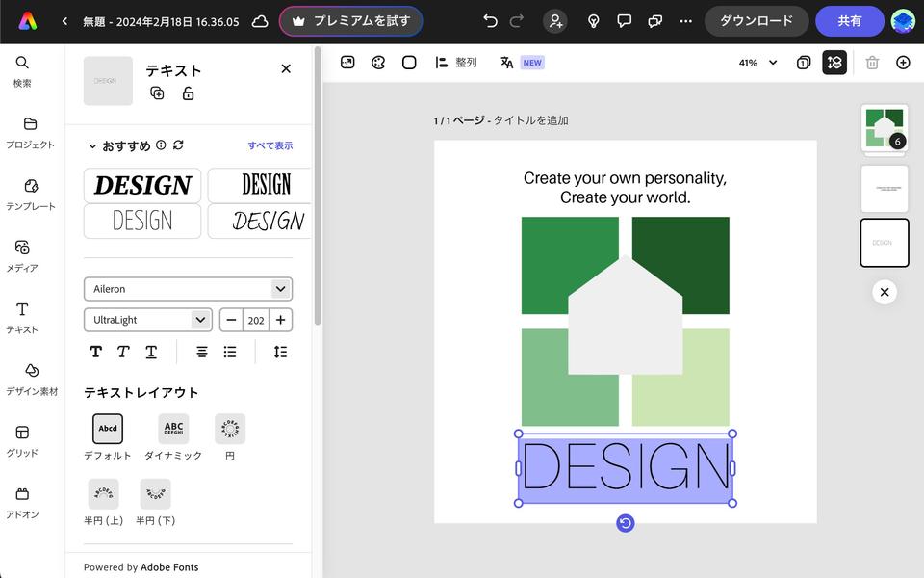924x578 pixels.
Task: Toggle underline text style
Action: 151,352
